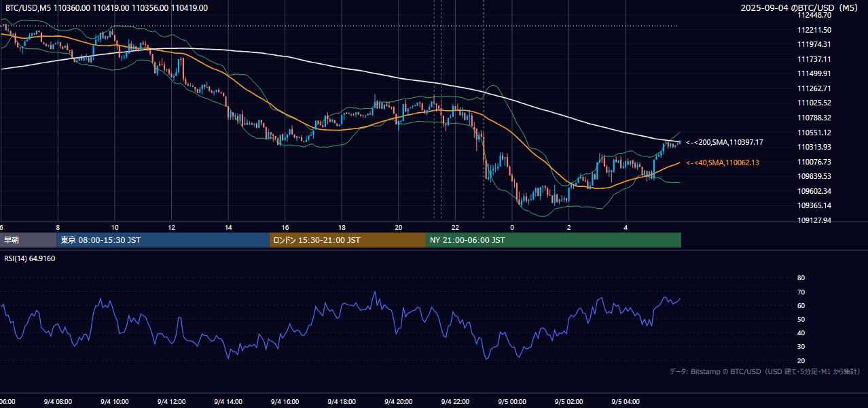
Task: Click price axis label 112211.50
Action: pyautogui.click(x=814, y=30)
